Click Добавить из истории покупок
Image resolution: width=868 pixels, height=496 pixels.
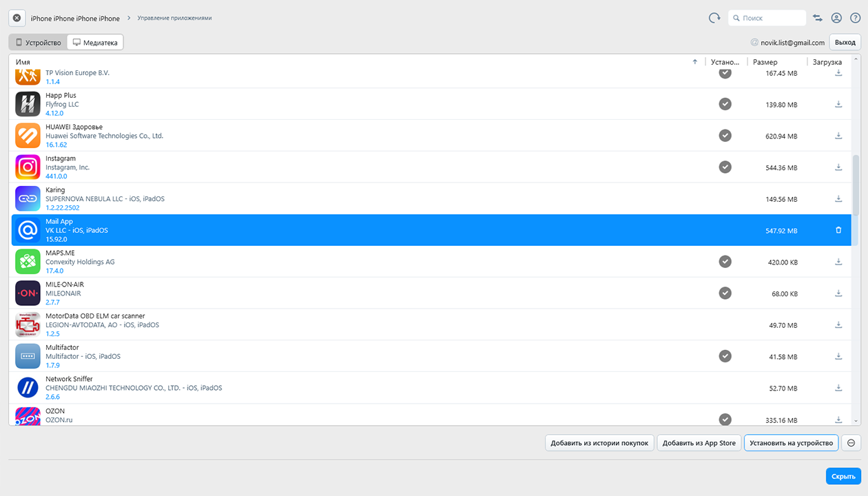[599, 443]
